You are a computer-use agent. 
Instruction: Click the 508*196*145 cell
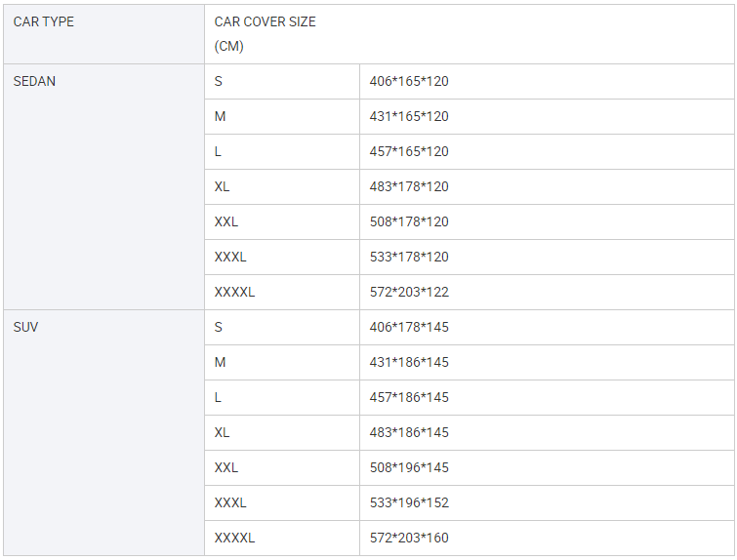(409, 467)
